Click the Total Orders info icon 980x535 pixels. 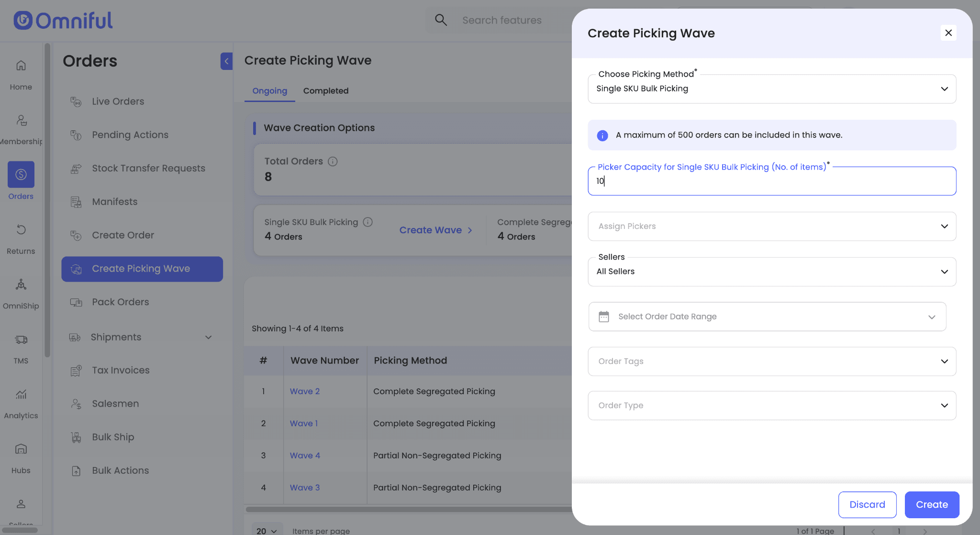pos(333,161)
